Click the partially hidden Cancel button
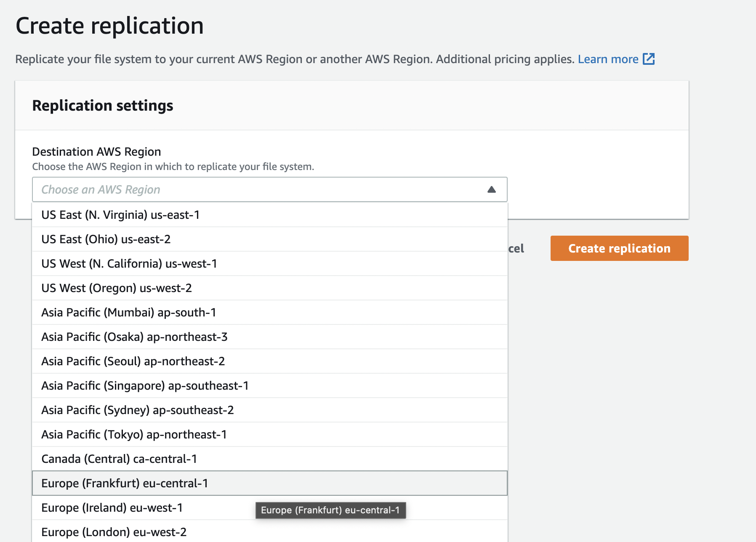Screen dimensions: 756x542 pyautogui.click(x=516, y=248)
